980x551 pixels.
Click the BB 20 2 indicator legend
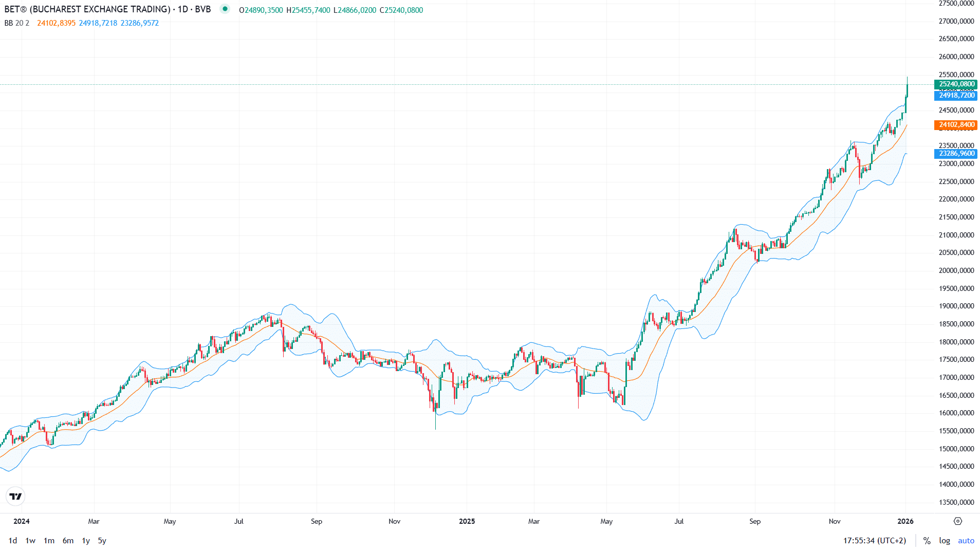17,23
